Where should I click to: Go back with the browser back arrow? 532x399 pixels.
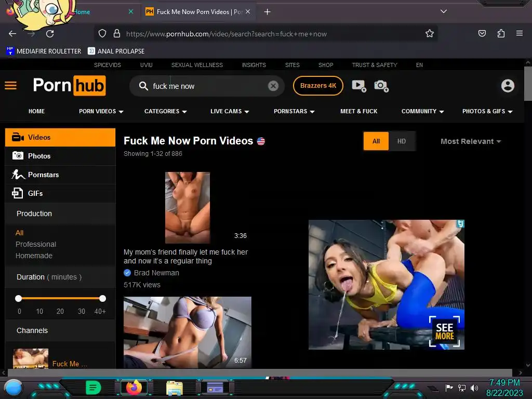click(12, 34)
